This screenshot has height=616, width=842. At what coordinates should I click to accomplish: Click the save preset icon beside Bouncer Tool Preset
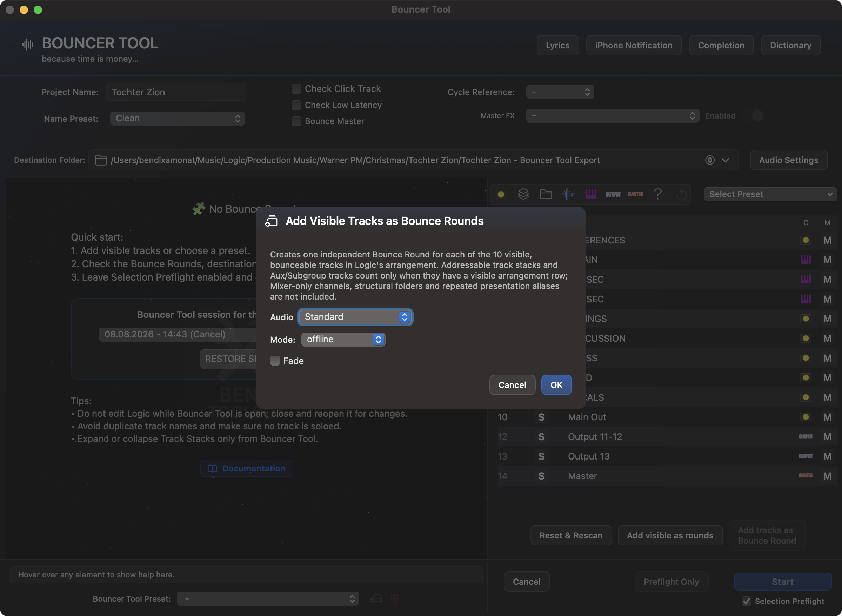point(376,599)
